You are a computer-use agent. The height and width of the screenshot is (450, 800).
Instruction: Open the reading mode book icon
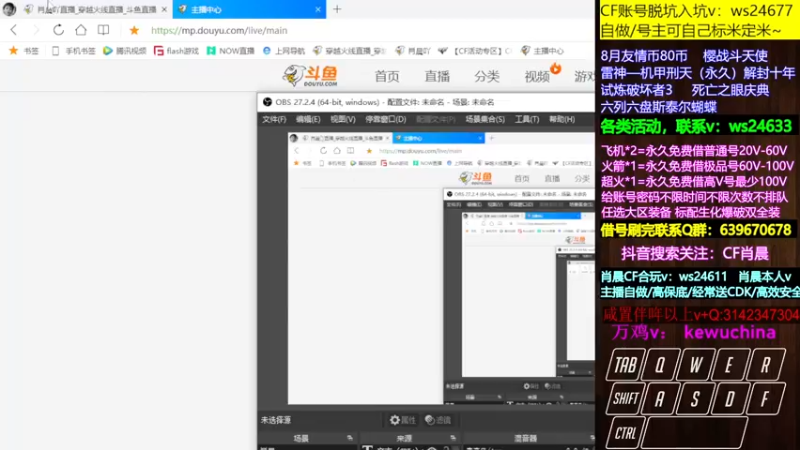[104, 30]
